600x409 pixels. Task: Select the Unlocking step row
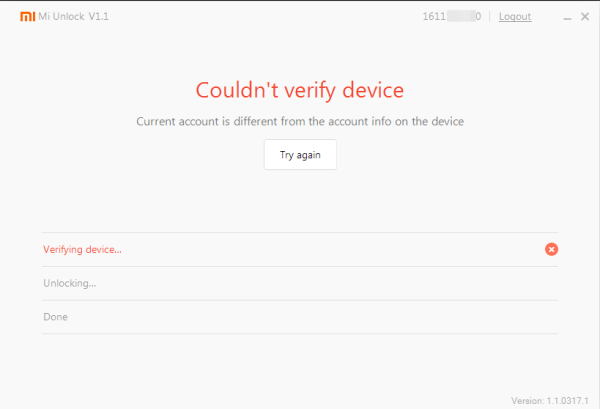pyautogui.click(x=300, y=284)
